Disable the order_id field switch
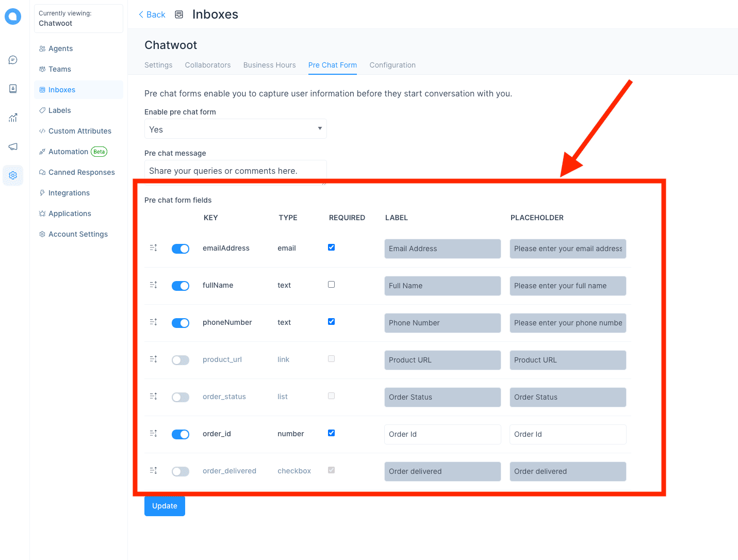This screenshot has height=560, width=738. (181, 435)
